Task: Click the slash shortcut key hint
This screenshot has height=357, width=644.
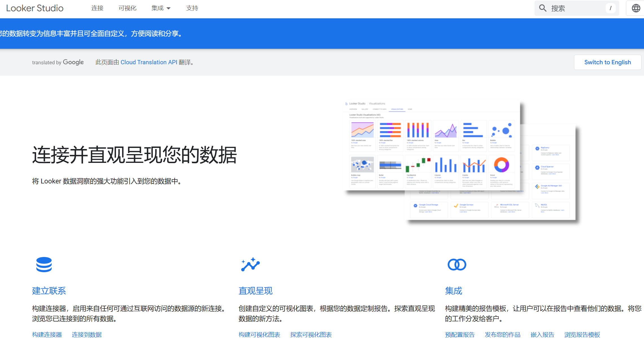Action: coord(610,8)
